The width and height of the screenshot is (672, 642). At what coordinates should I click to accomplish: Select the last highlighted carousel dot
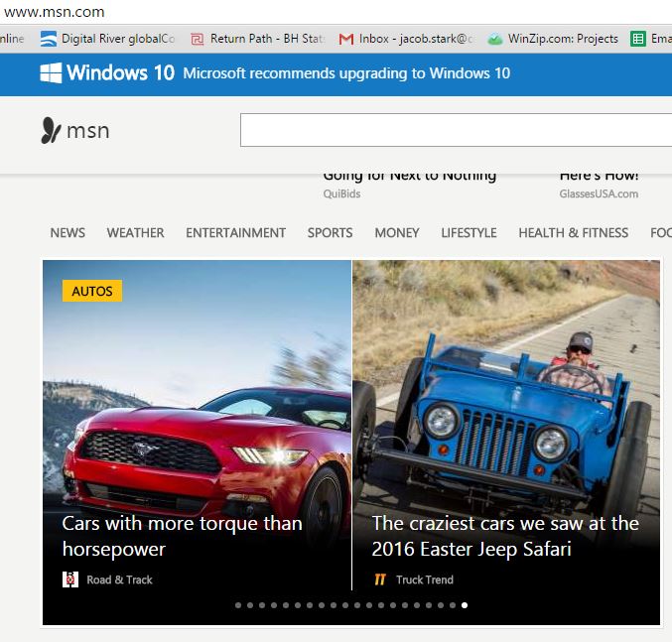pos(465,605)
